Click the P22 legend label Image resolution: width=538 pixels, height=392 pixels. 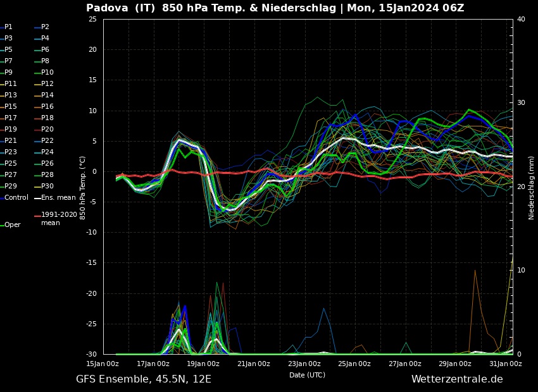[47, 140]
